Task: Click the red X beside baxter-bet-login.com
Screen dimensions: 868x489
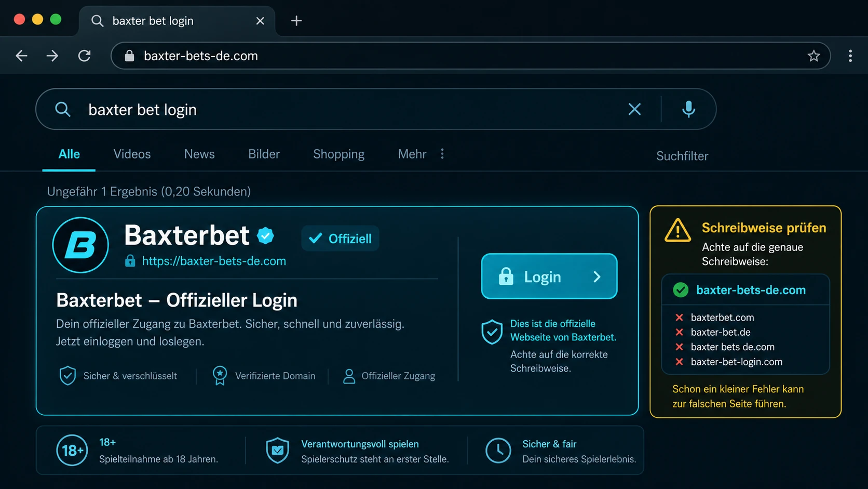Action: tap(679, 362)
